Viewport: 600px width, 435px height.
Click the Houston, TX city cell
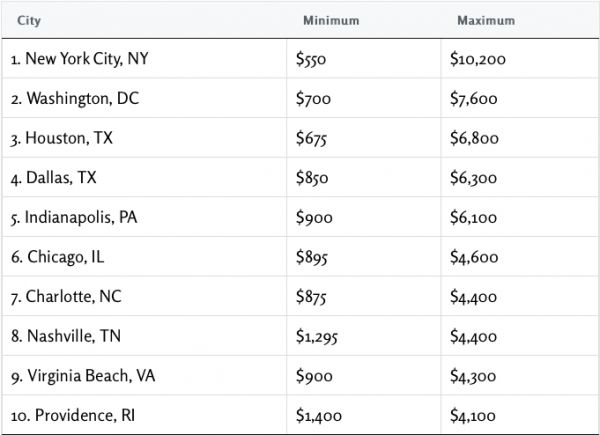pyautogui.click(x=62, y=138)
